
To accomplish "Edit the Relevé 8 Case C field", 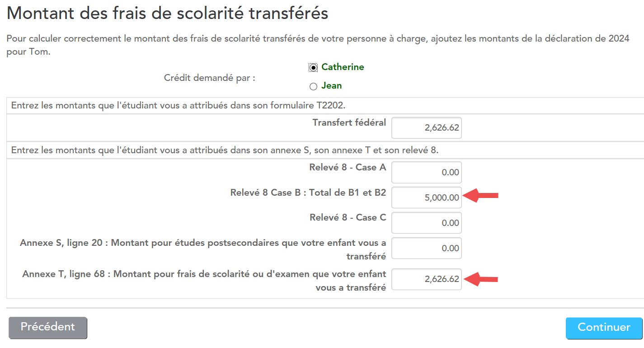I will [427, 223].
